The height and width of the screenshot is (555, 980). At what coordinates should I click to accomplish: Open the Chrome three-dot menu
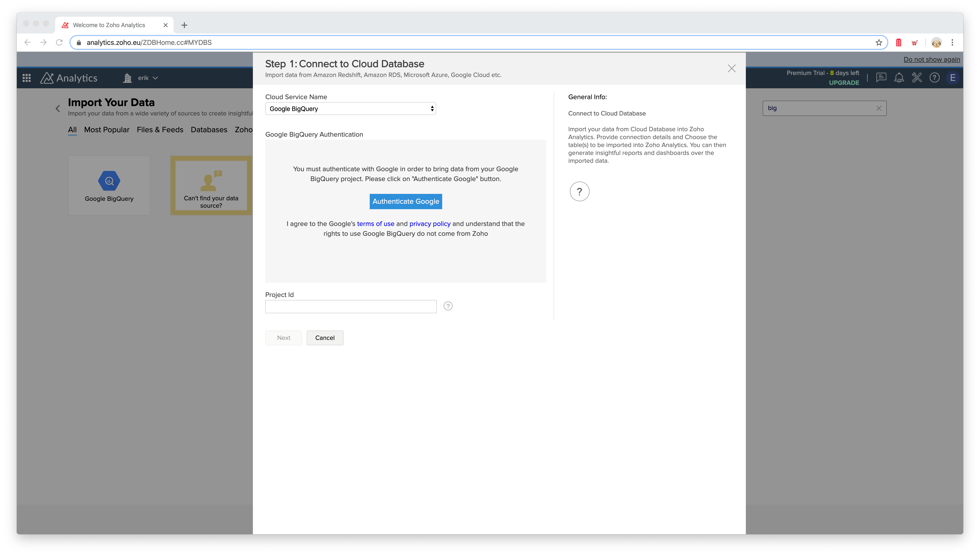[952, 42]
